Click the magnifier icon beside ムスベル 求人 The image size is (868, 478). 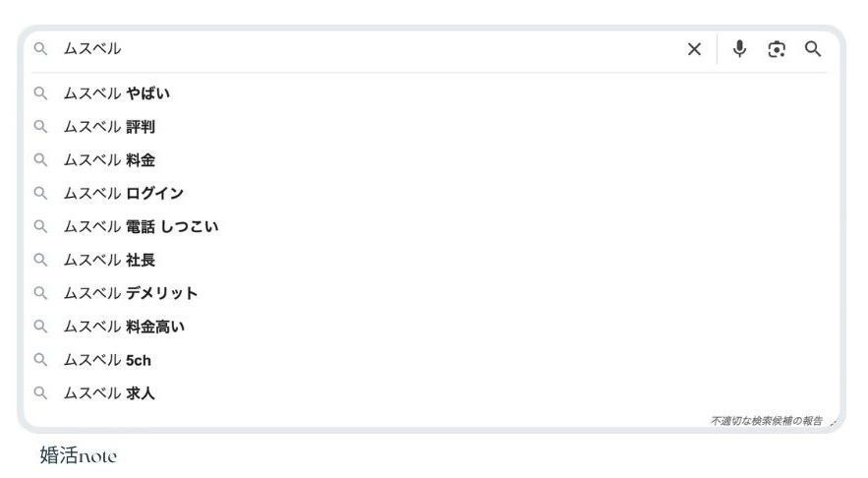coord(40,392)
